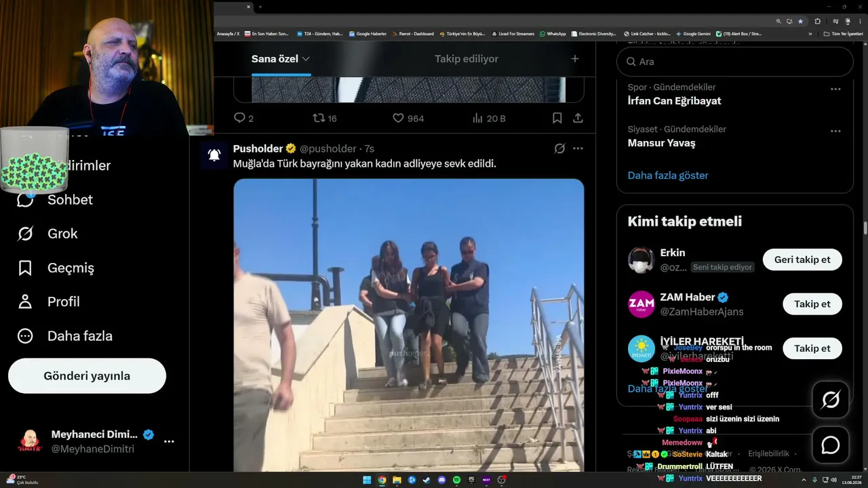Click the page vertical scrollbar

[x=865, y=227]
